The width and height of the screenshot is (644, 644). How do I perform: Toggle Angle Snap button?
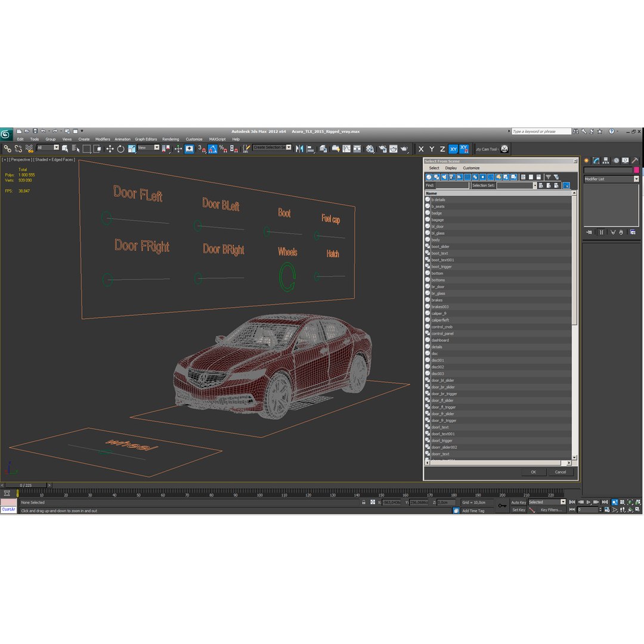point(212,148)
